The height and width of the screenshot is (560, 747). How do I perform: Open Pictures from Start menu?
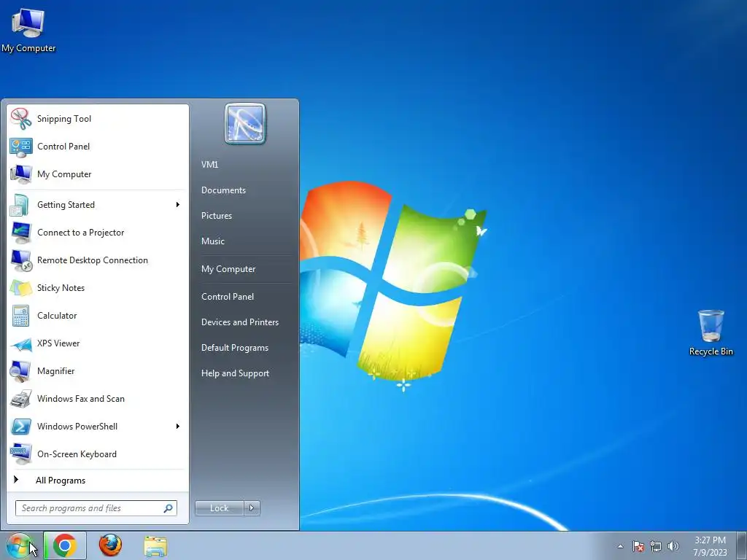216,216
